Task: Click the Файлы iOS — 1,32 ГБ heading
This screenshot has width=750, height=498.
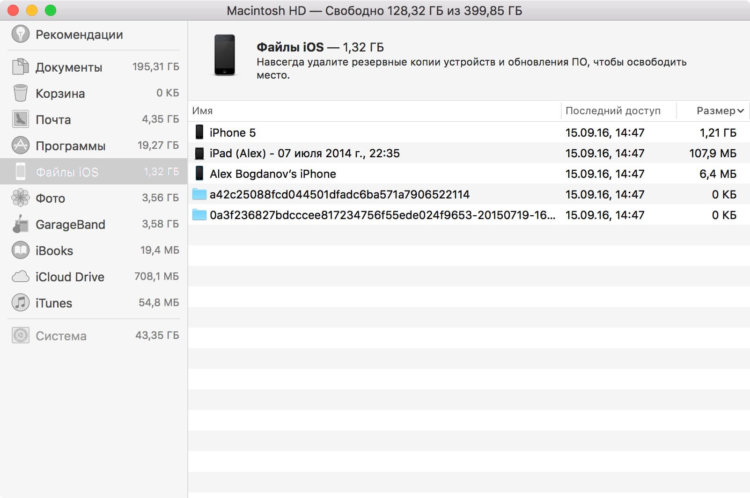Action: (x=320, y=47)
